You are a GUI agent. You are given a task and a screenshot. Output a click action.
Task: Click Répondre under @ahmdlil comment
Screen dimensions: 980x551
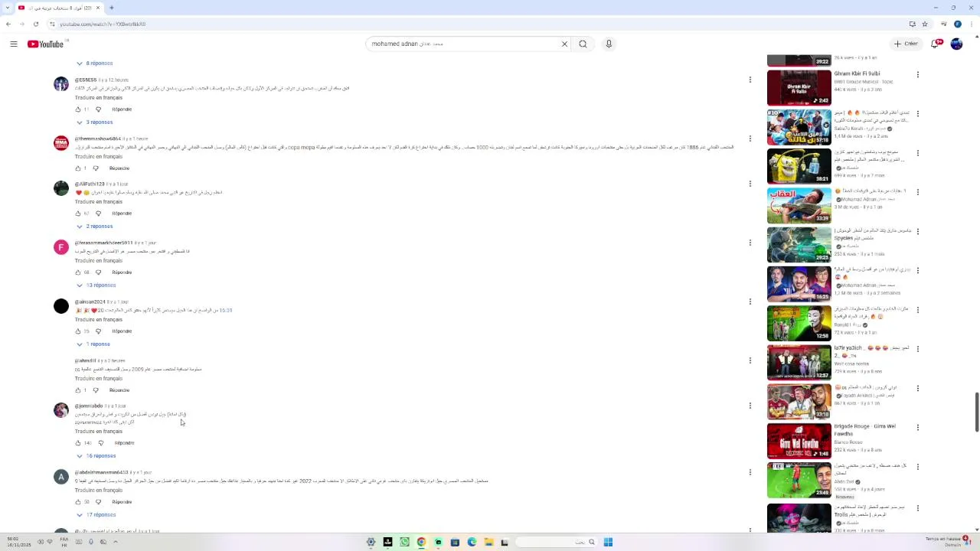pos(119,390)
